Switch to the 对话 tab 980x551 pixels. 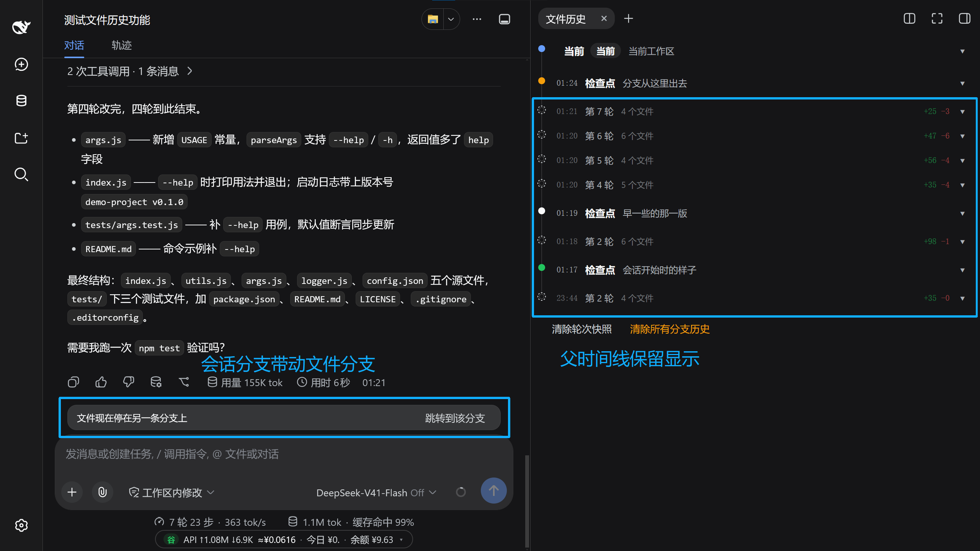click(74, 46)
